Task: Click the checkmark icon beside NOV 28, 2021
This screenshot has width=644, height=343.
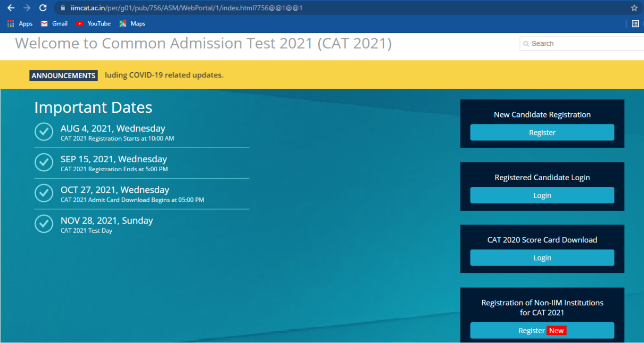Action: click(x=44, y=224)
